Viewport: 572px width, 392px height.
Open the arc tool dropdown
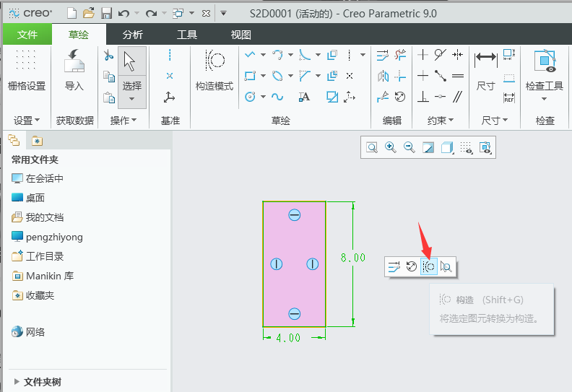tap(290, 55)
